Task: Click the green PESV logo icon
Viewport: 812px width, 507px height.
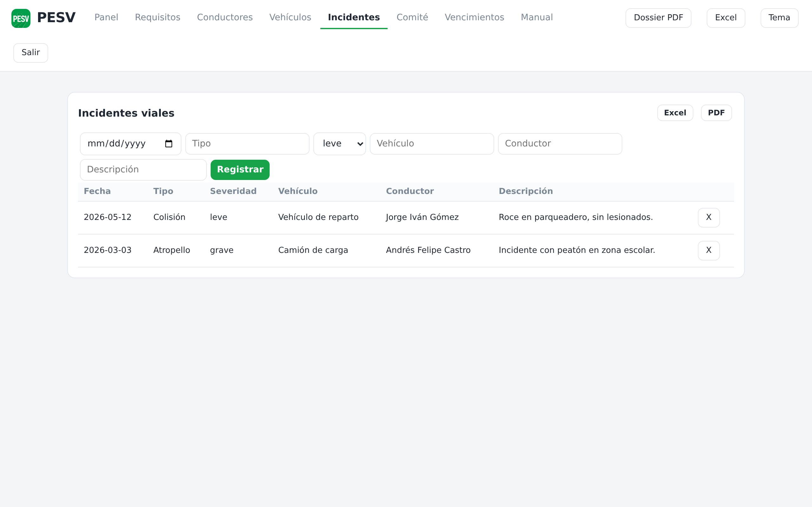Action: pos(21,18)
